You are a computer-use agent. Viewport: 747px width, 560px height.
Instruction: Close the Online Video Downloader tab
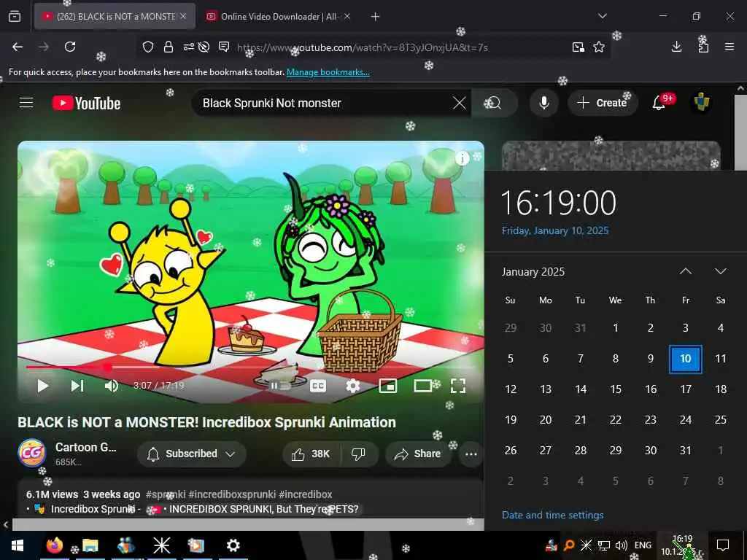pos(347,17)
